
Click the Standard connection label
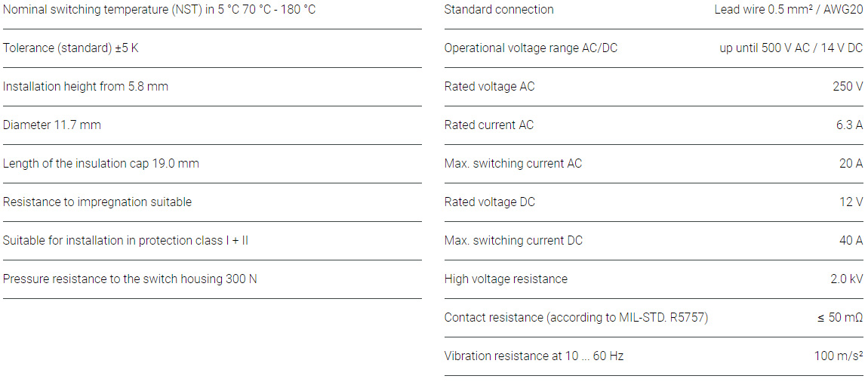(499, 10)
